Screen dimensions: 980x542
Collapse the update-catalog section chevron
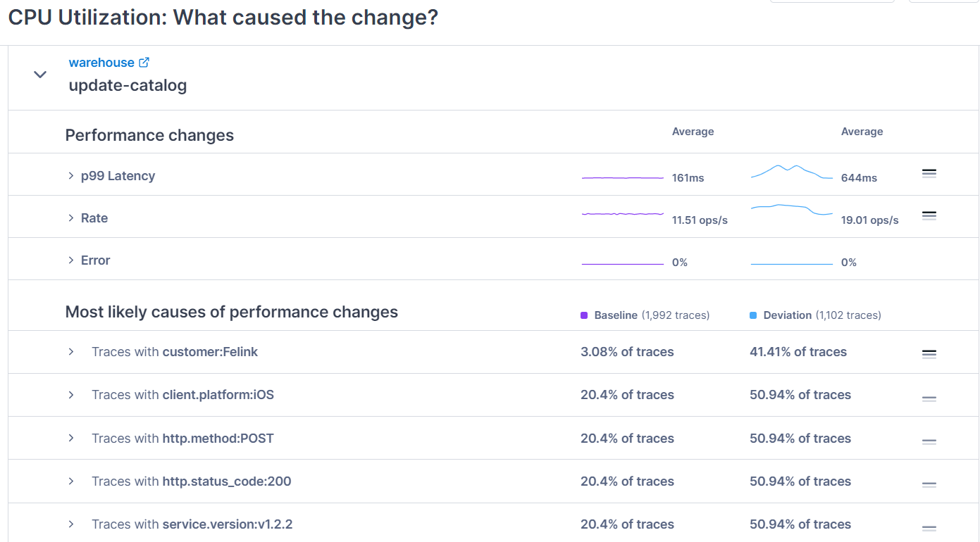pos(40,74)
